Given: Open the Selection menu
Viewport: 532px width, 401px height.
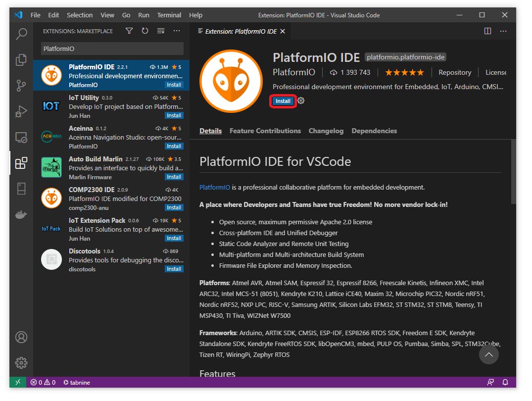Looking at the screenshot, I should click(x=80, y=15).
